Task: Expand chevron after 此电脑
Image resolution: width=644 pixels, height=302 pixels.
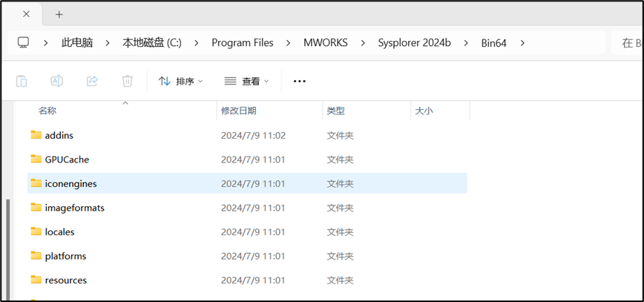Action: pyautogui.click(x=108, y=43)
